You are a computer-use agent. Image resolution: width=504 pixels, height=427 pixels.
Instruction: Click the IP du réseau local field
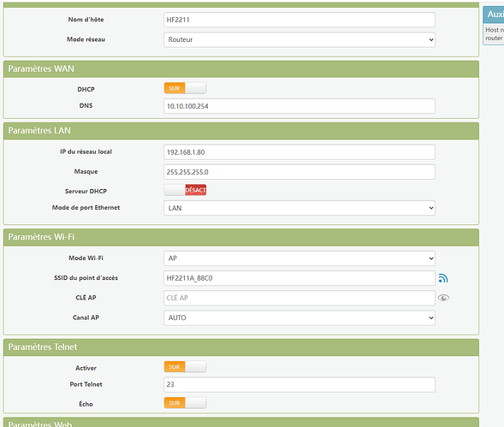(x=299, y=152)
